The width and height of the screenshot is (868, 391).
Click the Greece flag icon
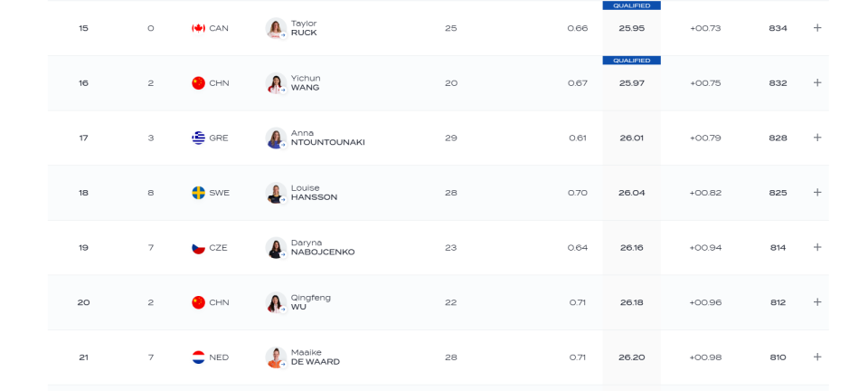(198, 138)
